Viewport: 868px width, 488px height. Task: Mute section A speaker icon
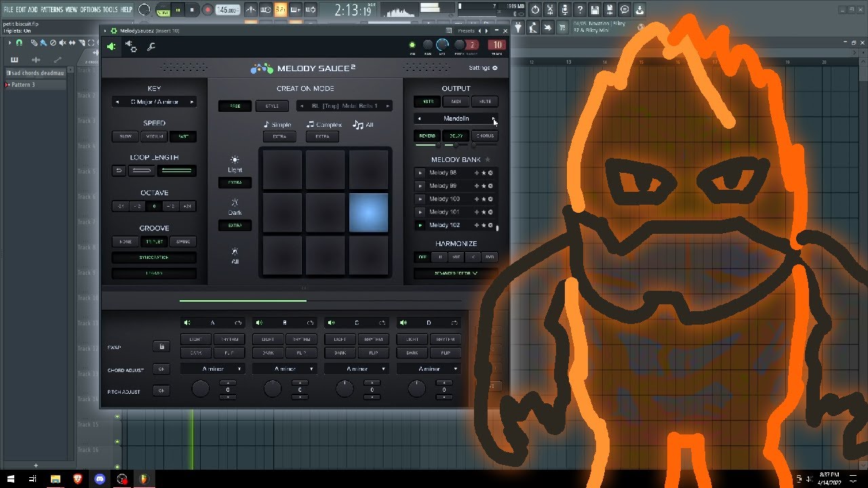187,323
